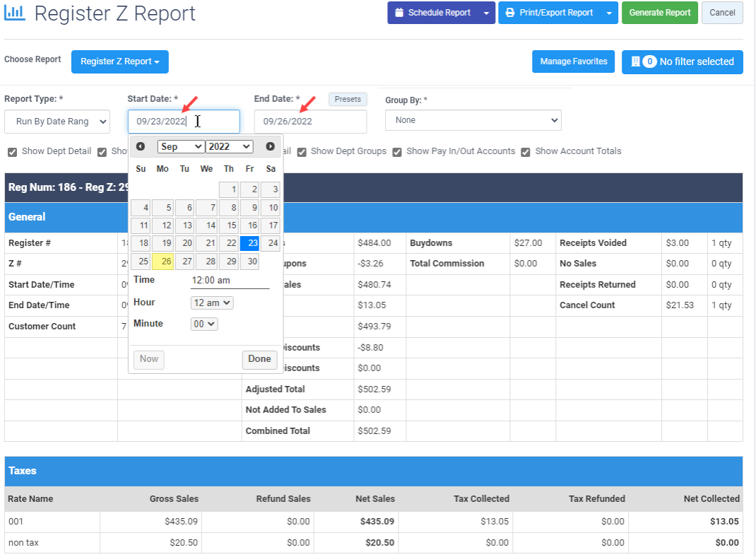Click inside the End Date input field
The height and width of the screenshot is (557, 756).
tap(310, 122)
